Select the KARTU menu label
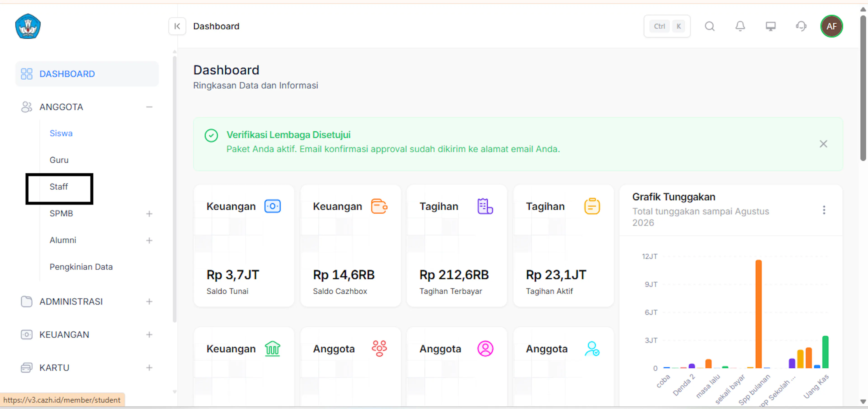This screenshot has width=868, height=409. pos(54,368)
